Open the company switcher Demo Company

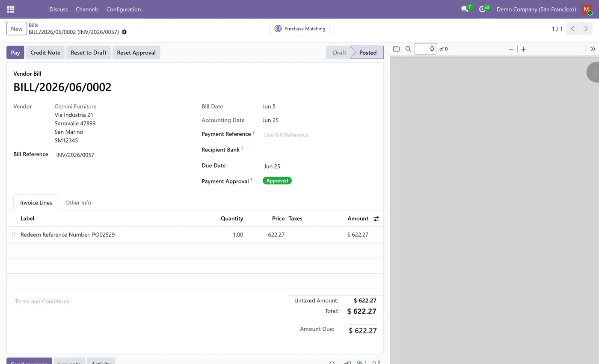[536, 9]
